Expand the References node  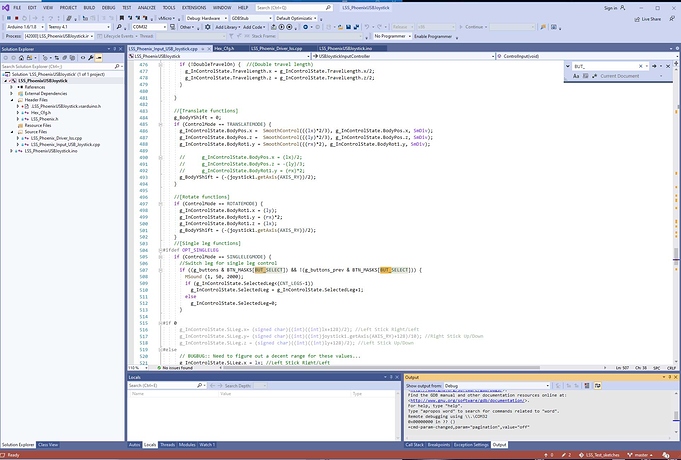[12, 87]
